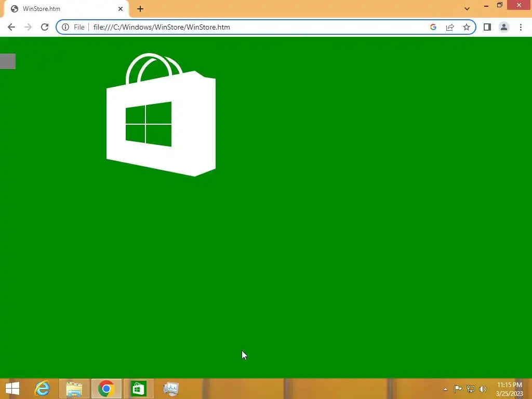
Task: View site information icon in address bar
Action: tap(65, 27)
